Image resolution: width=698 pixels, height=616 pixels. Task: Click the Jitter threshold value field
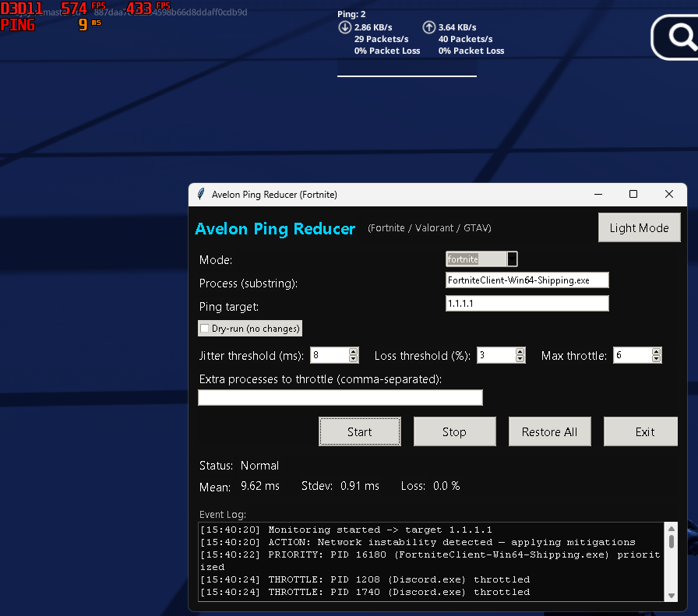tap(330, 355)
